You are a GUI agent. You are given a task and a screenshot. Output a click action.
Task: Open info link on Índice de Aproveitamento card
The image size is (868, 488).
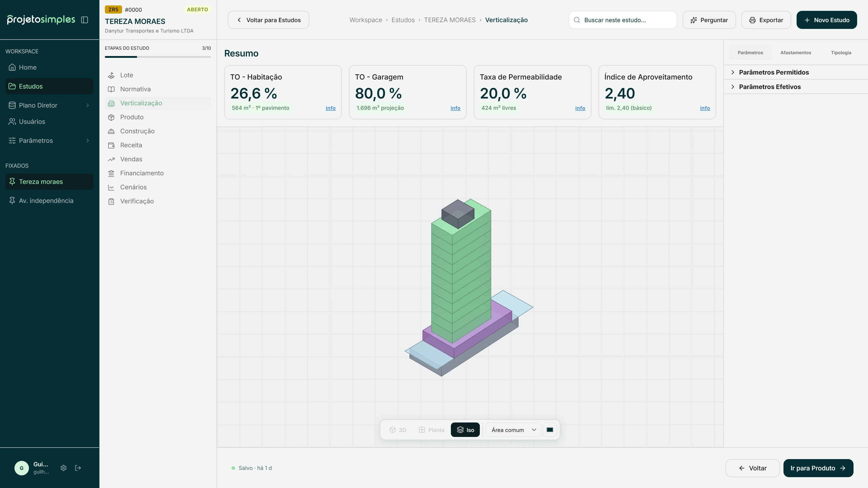705,108
